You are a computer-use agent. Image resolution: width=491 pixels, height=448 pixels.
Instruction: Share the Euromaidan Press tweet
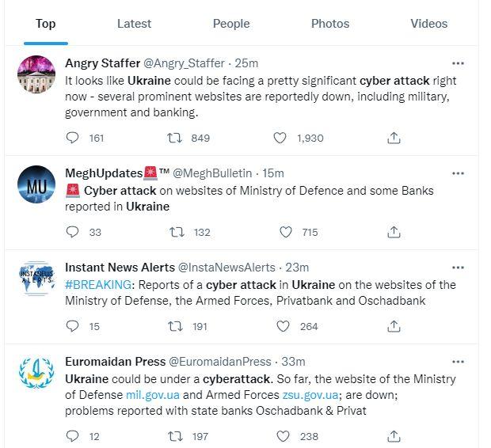point(394,435)
